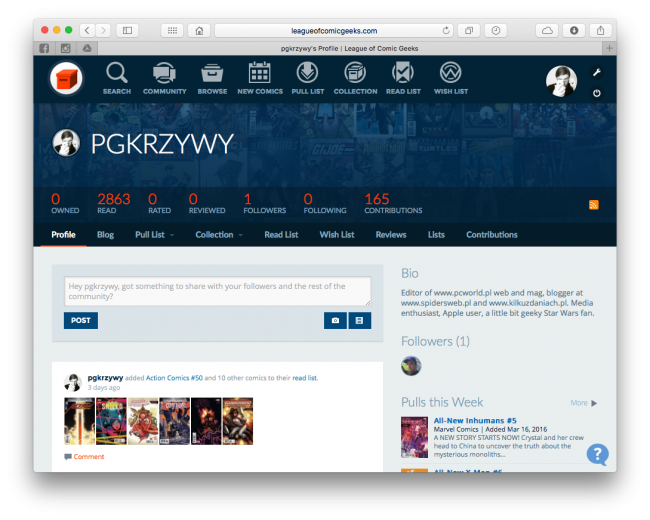
Task: Open Safari tab overview button
Action: tap(469, 30)
